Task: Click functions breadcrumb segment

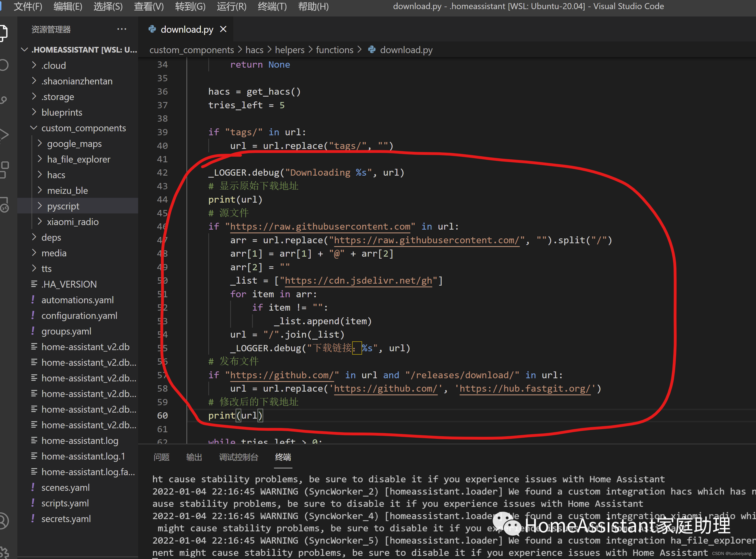Action: click(x=334, y=50)
